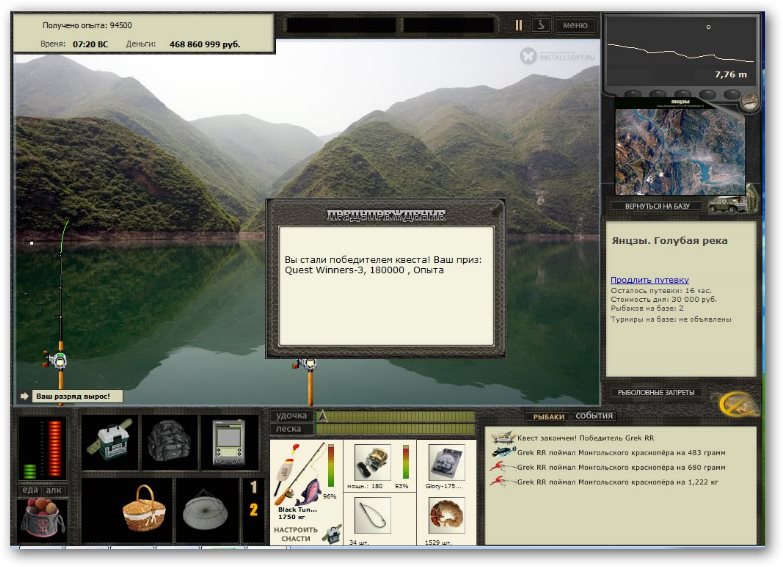Open the wicker food basket
Viewport: 783px width, 567px height.
coord(144,510)
